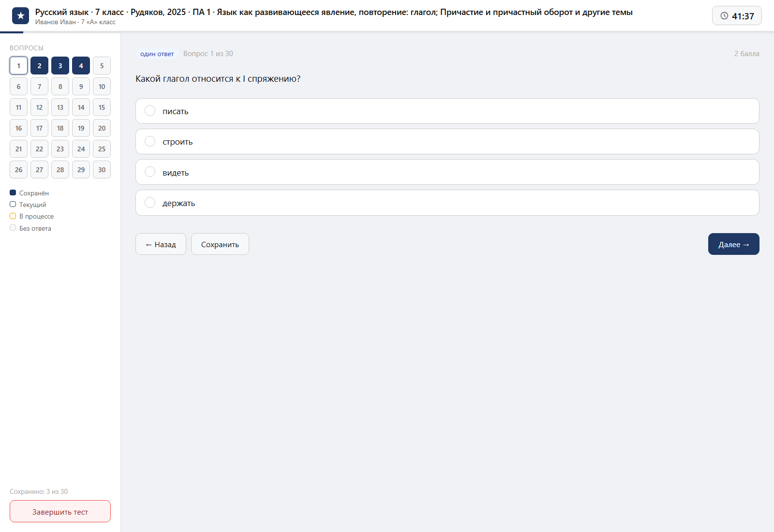Select the «держать» radio option

150,202
